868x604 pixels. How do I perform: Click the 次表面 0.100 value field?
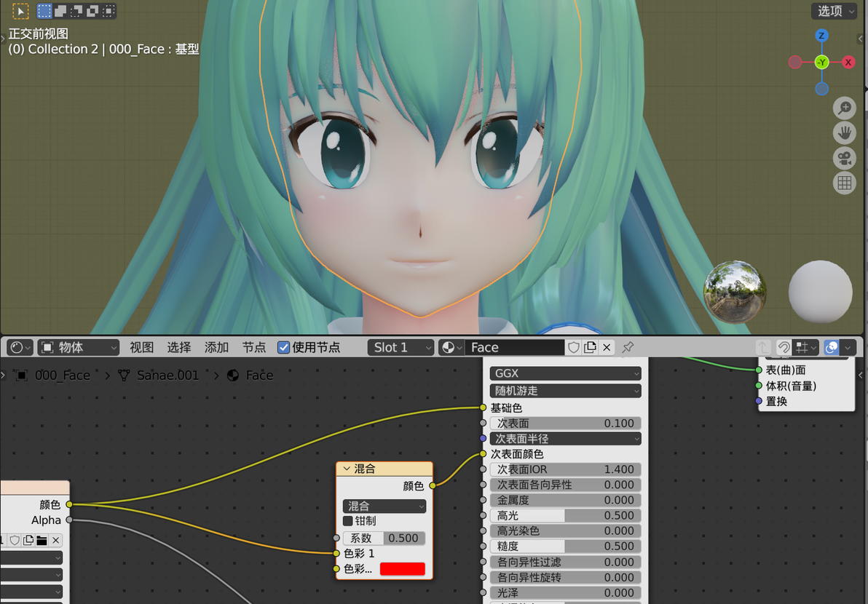tap(565, 423)
